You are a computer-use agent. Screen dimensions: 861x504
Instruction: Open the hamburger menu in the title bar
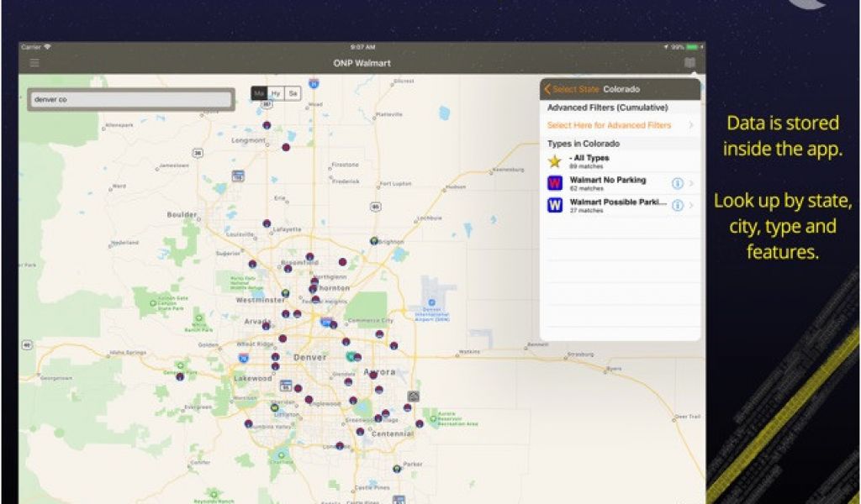point(34,63)
